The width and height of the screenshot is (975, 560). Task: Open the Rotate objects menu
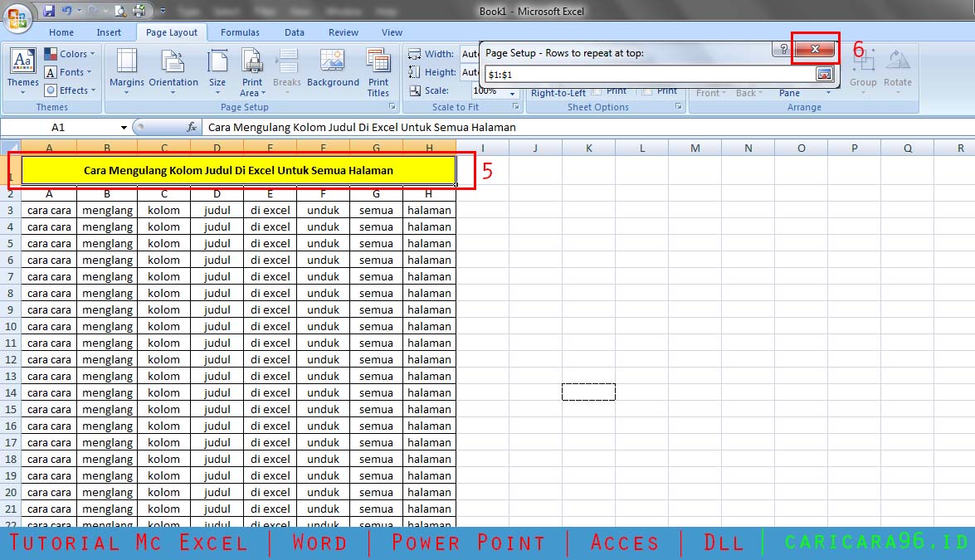pyautogui.click(x=897, y=71)
